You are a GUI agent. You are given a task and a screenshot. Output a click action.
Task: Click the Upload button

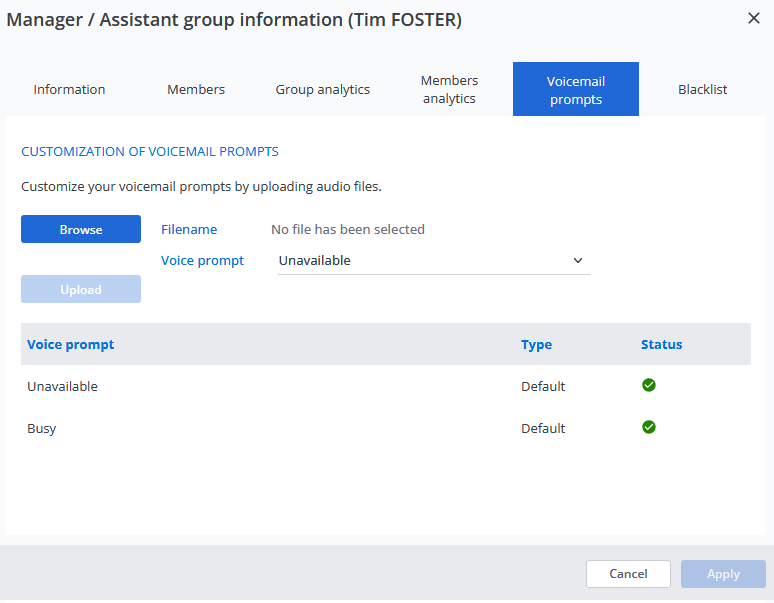(x=81, y=289)
